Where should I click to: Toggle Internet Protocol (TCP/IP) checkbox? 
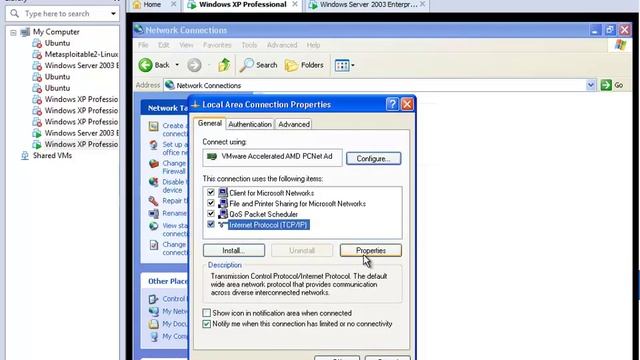pos(211,224)
